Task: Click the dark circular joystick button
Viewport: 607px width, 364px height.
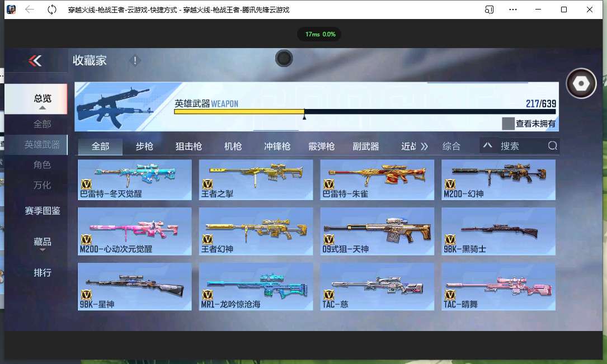Action: [x=284, y=58]
